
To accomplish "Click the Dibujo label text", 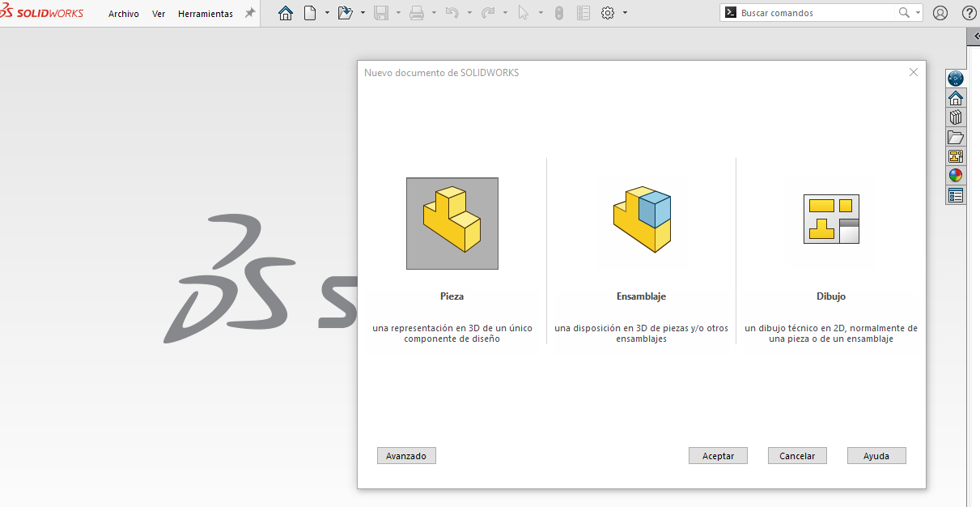I will click(831, 296).
